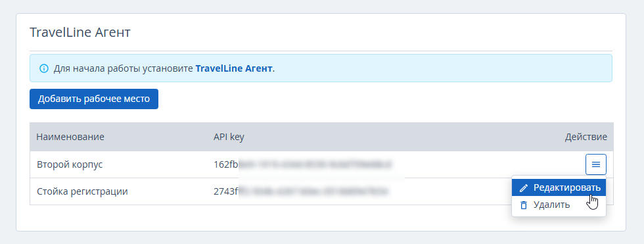Image resolution: width=644 pixels, height=244 pixels.
Task: Open the hamburger action menu for Второй корпус
Action: 595,164
